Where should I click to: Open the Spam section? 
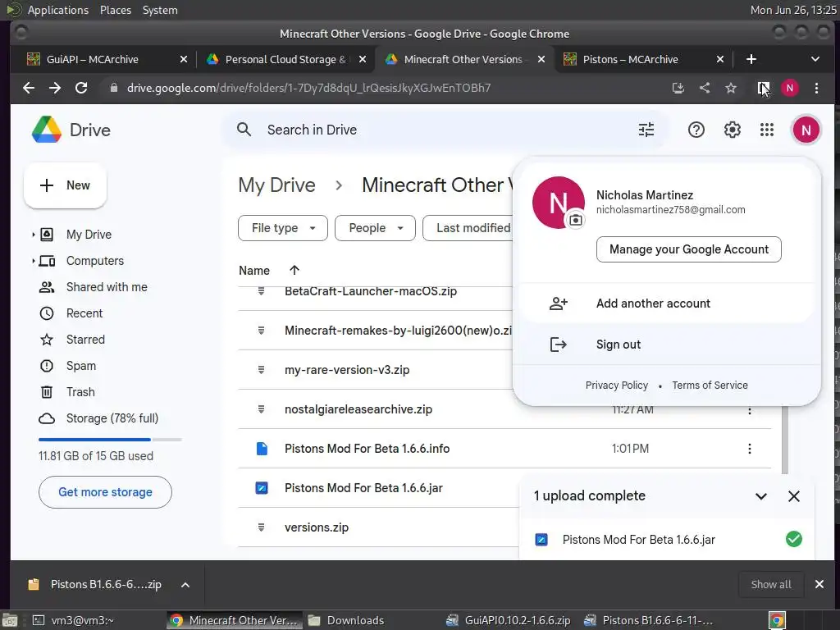tap(81, 366)
